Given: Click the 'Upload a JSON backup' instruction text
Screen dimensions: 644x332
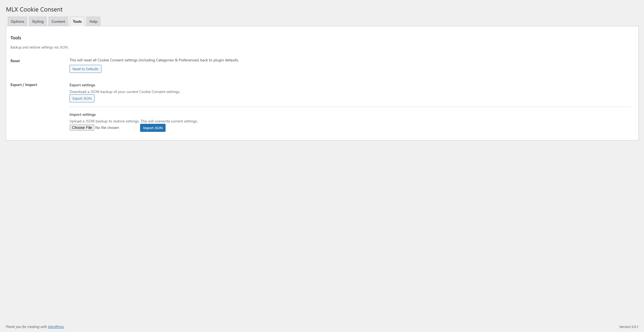Looking at the screenshot, I should pos(133,121).
